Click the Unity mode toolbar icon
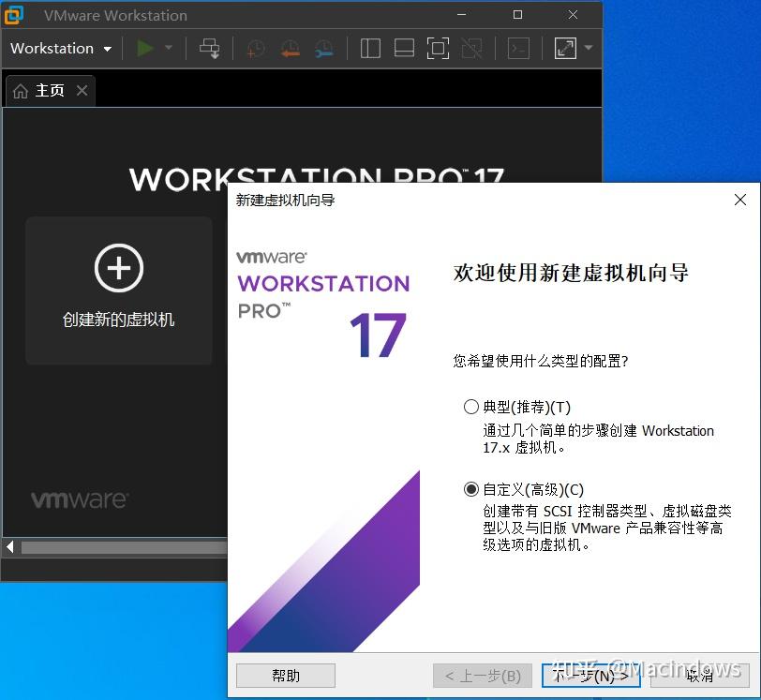761x700 pixels. (x=471, y=49)
